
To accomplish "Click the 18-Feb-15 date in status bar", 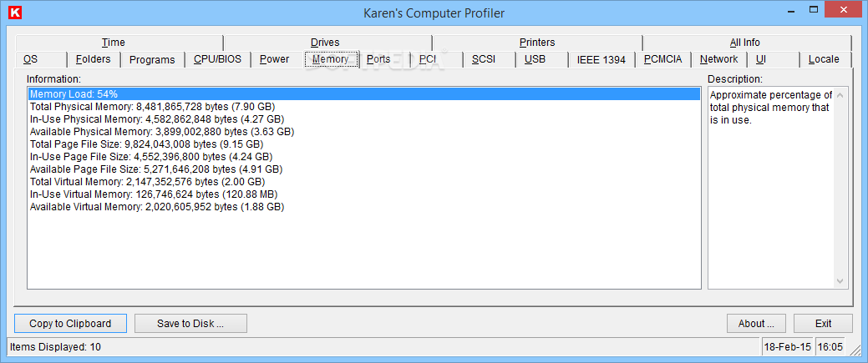I will click(787, 347).
